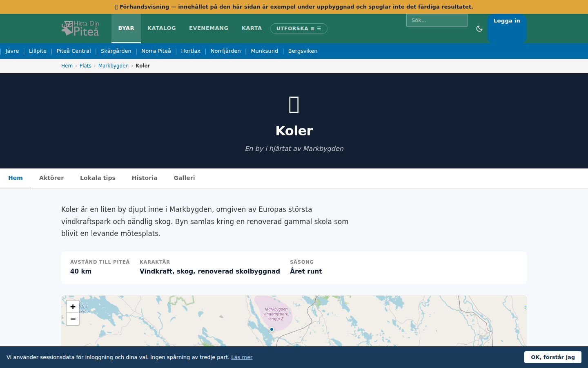
Task: Select Lillpite in the village bar
Action: click(38, 51)
